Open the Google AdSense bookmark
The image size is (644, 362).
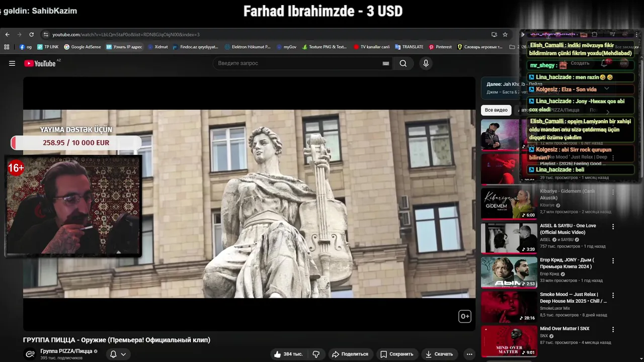tap(83, 47)
